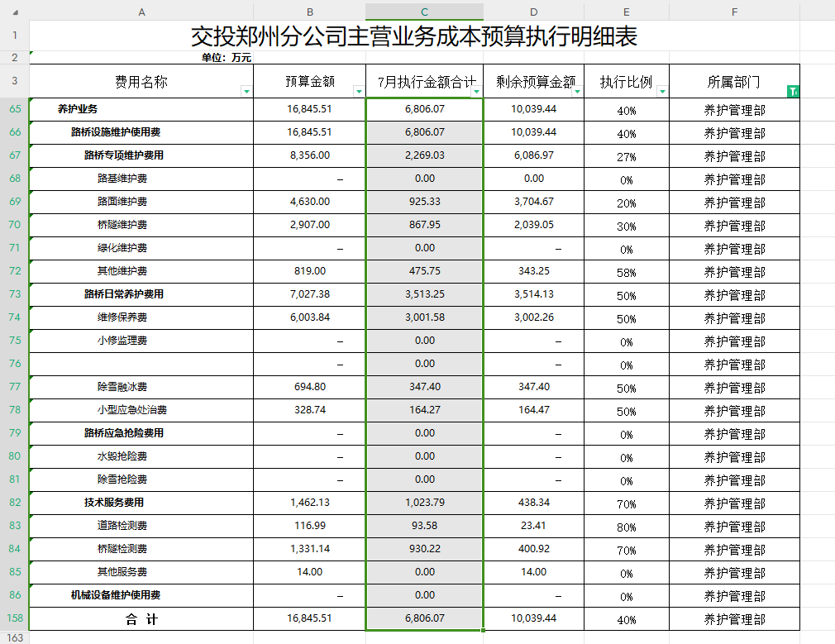Open active filter icon on 所属部门 column
Viewport: 835px width, 644px height.
793,92
